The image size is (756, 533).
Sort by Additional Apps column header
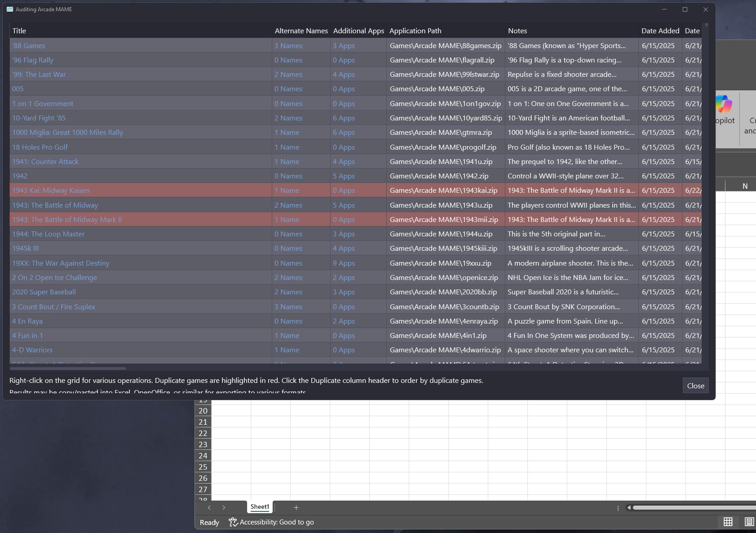tap(358, 31)
